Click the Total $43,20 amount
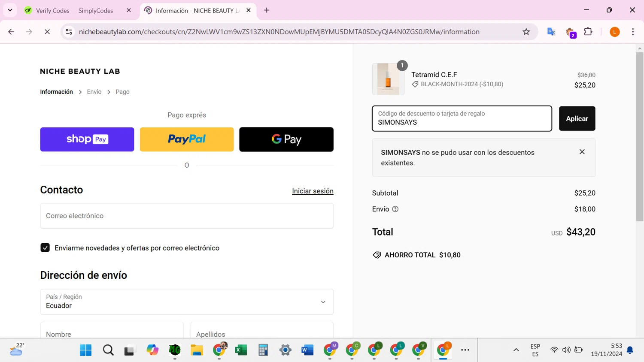Image resolution: width=644 pixels, height=362 pixels. (x=581, y=232)
